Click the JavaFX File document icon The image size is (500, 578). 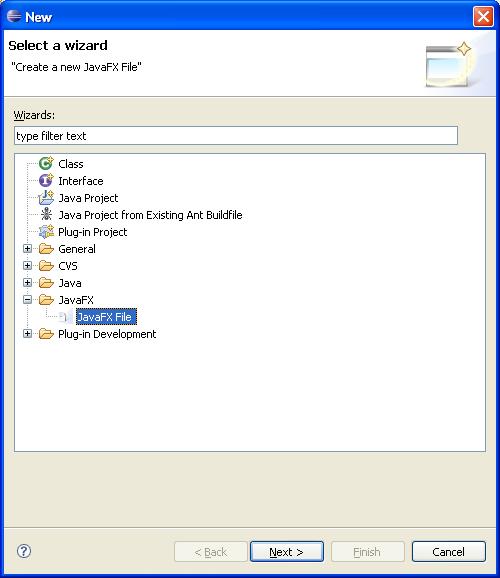[65, 317]
